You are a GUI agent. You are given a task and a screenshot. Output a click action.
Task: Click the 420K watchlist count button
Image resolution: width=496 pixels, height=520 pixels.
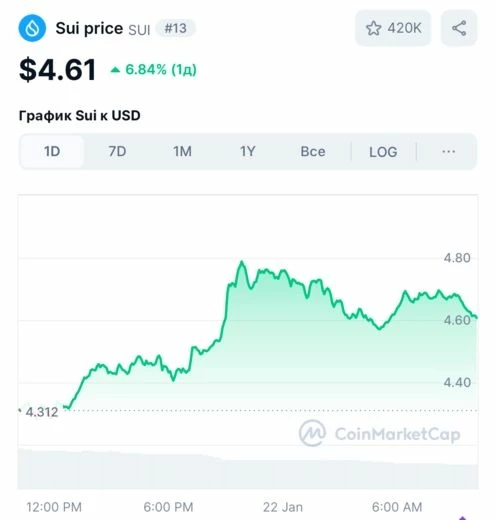coord(393,28)
